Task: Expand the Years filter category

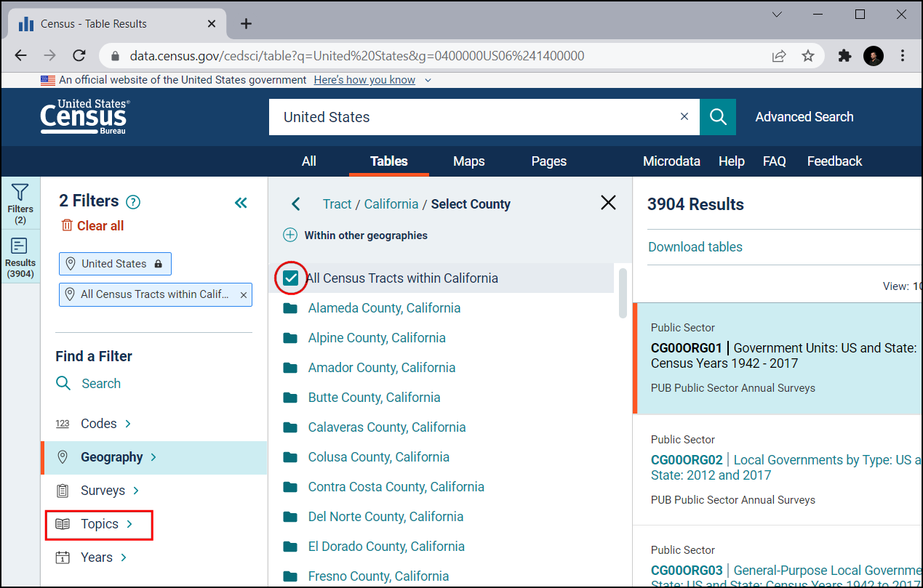Action: (x=97, y=557)
